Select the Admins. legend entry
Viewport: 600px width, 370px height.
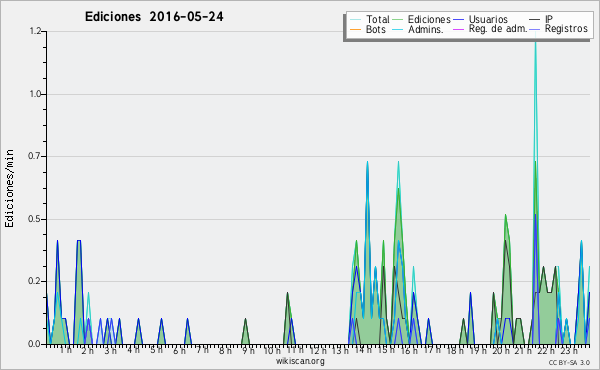point(426,29)
